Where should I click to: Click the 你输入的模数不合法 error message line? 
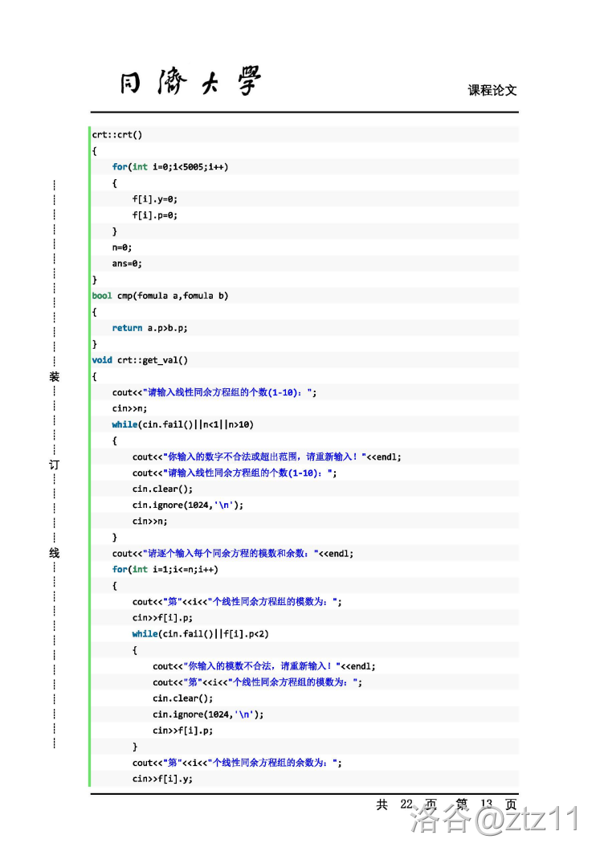tap(264, 665)
